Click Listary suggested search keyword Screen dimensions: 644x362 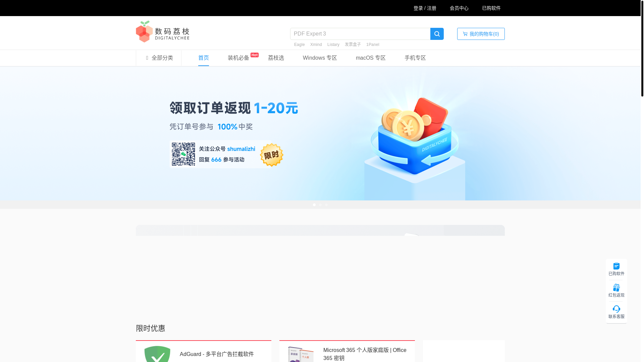[x=333, y=45]
